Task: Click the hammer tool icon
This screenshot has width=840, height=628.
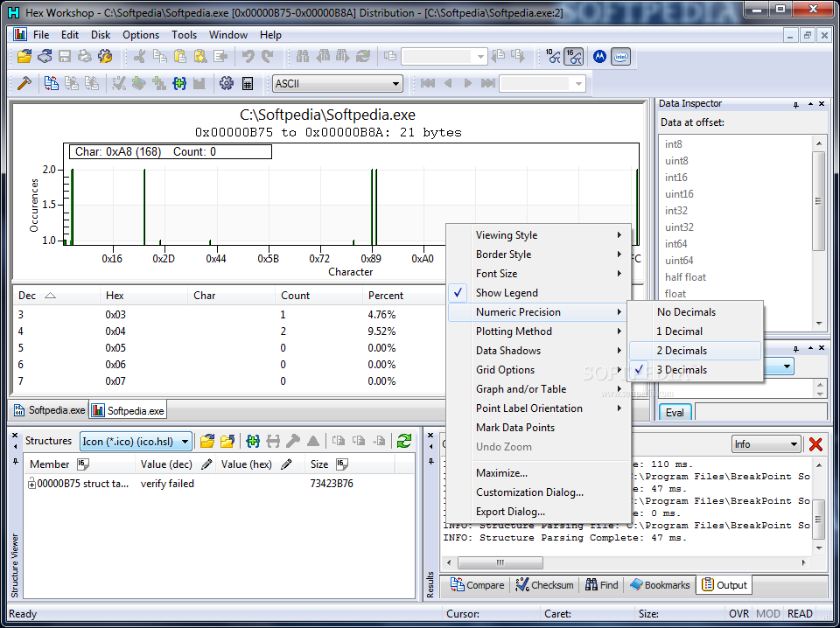Action: [24, 83]
